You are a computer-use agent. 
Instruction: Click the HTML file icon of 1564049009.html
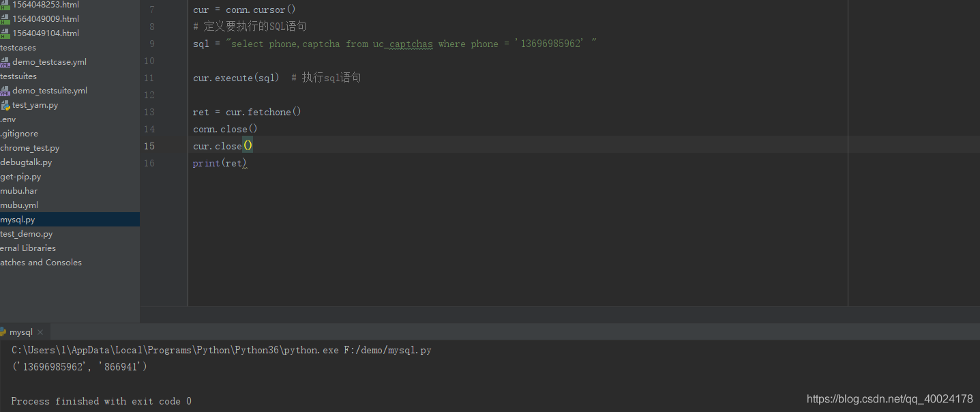5,18
